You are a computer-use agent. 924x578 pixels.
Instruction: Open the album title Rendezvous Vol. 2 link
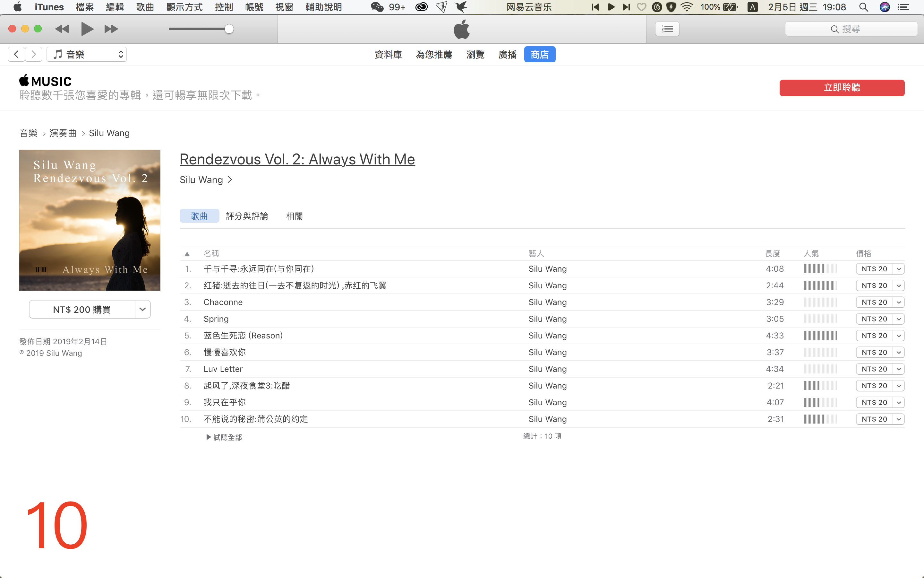tap(297, 159)
